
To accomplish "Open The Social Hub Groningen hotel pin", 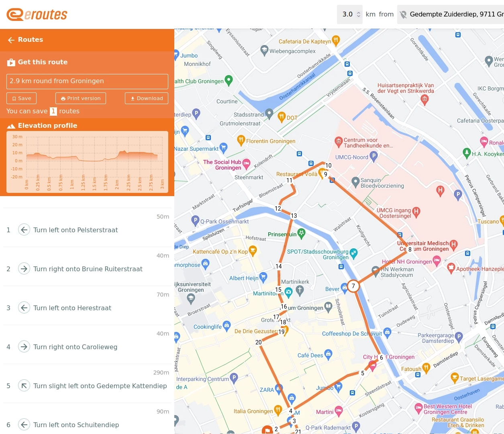I will [x=246, y=164].
